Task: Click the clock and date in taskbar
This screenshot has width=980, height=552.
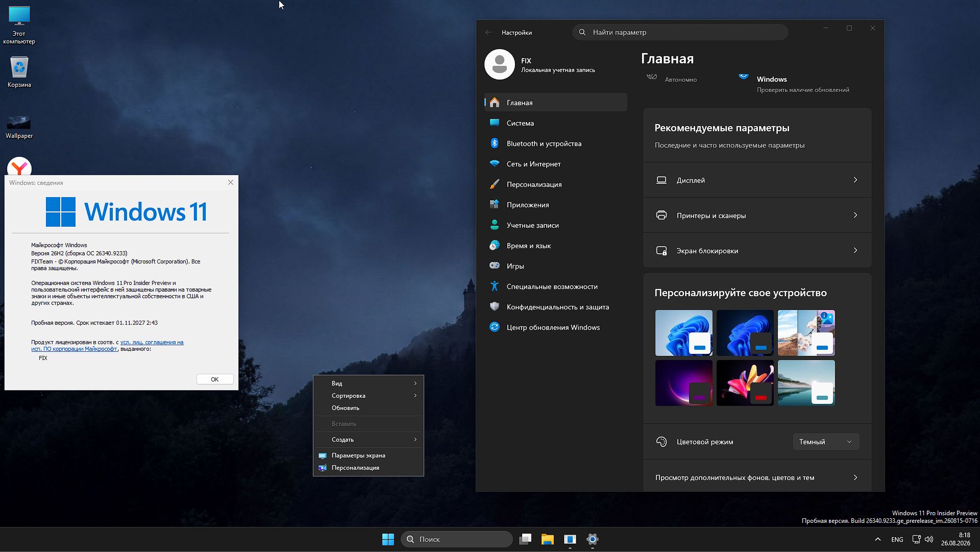Action: 956,539
